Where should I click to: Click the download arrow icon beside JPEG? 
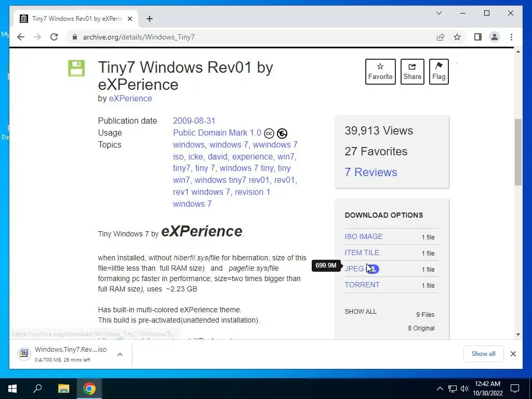[x=373, y=269]
